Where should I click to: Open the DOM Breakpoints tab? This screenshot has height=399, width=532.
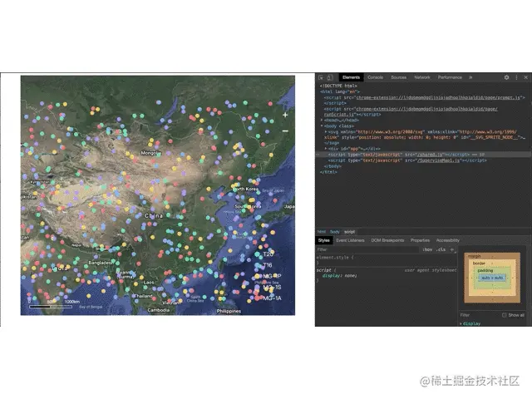(x=387, y=240)
